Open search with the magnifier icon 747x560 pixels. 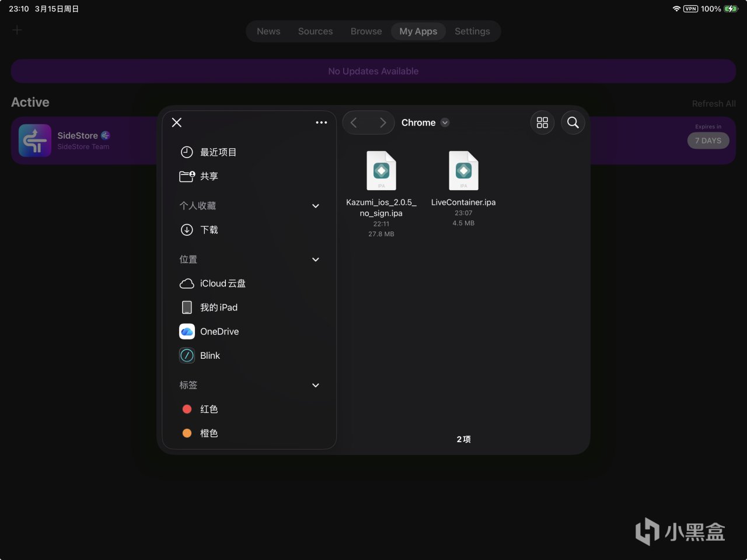(573, 123)
